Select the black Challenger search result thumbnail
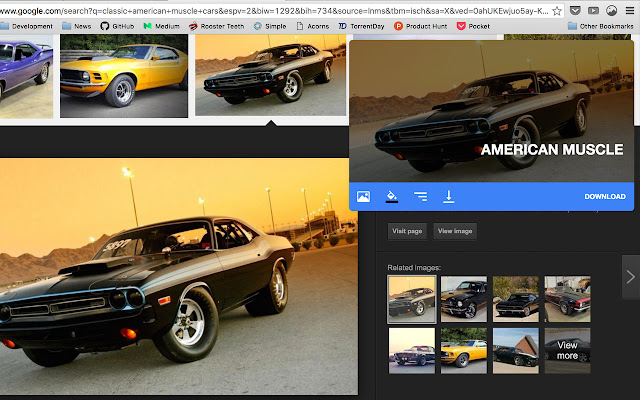Viewport: 640px width, 400px height. [x=270, y=75]
